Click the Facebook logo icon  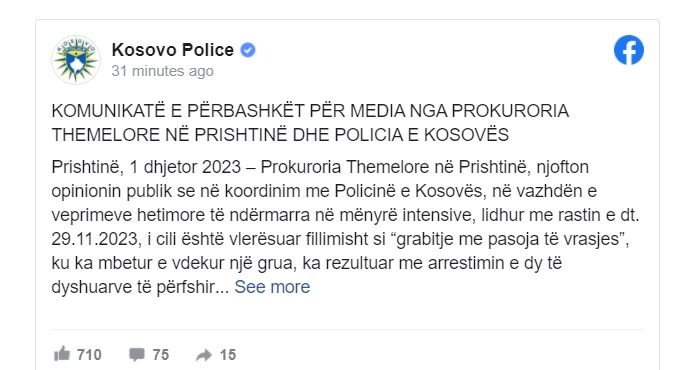[629, 50]
